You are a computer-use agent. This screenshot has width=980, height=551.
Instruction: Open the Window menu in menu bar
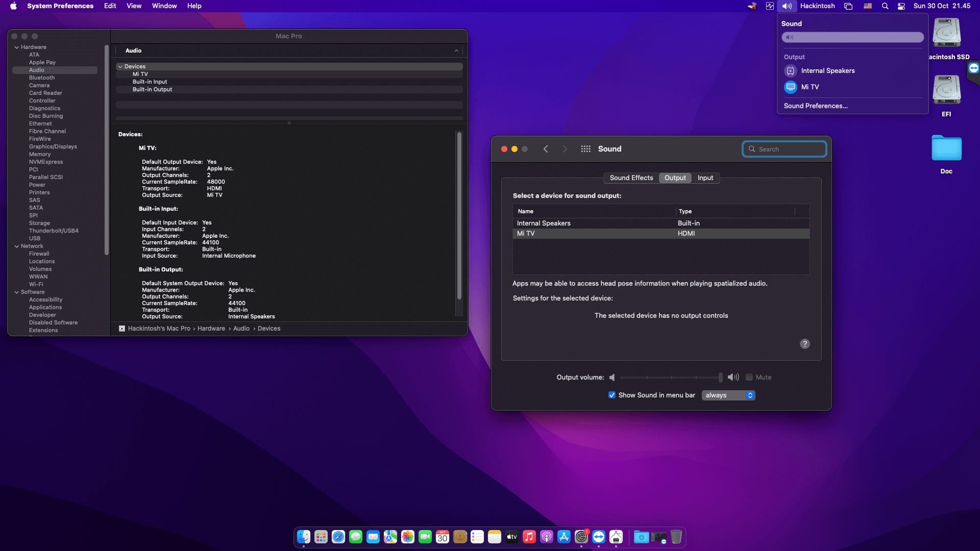click(x=164, y=6)
